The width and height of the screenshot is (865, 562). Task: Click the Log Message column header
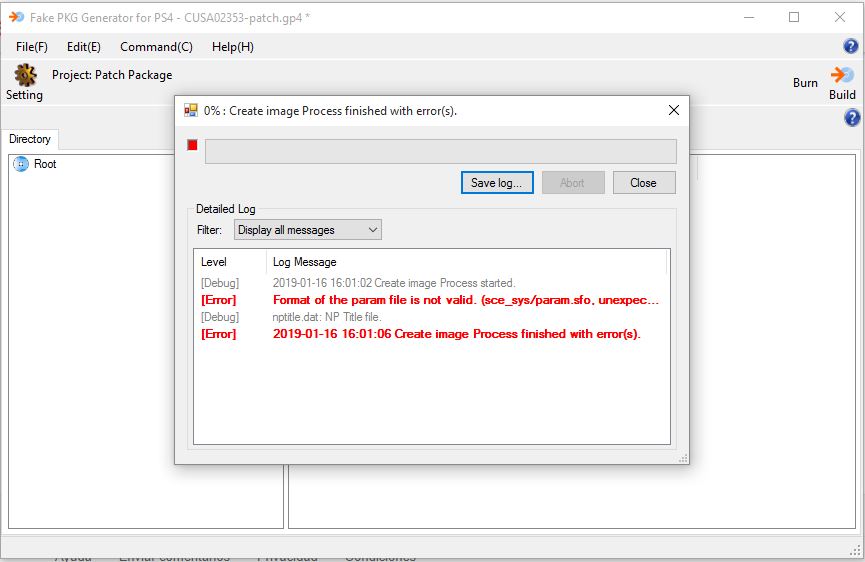pos(466,262)
